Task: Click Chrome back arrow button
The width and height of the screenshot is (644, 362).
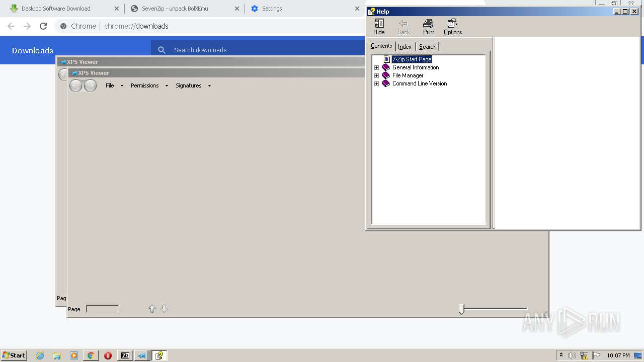Action: tap(11, 26)
